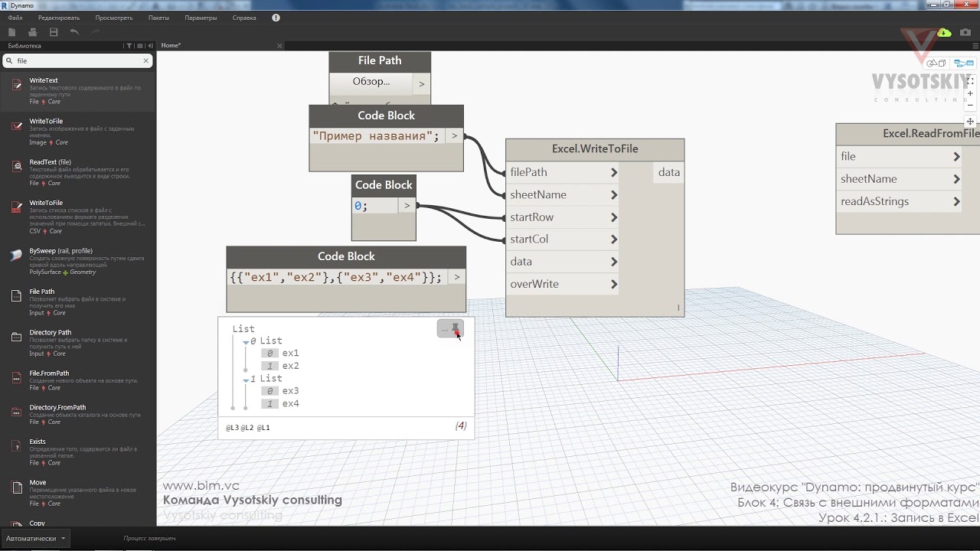
Task: Click the green cloud download icon
Action: click(944, 32)
